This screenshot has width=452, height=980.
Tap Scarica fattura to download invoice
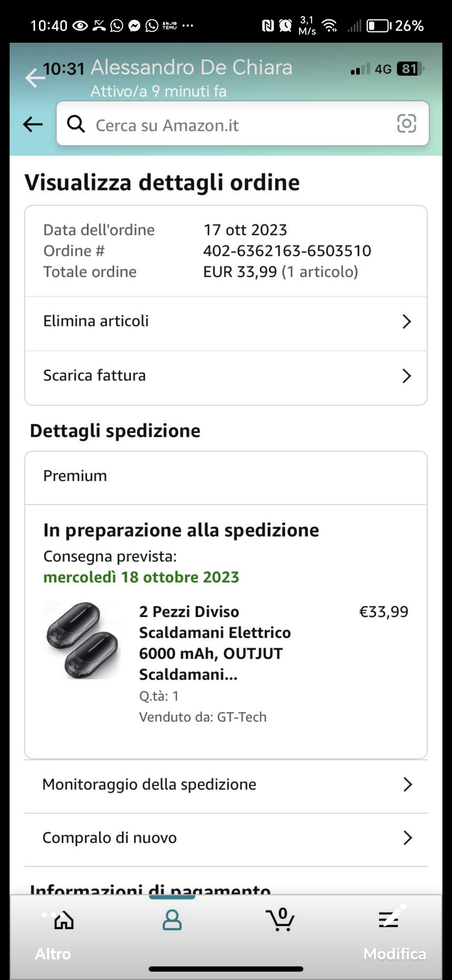pyautogui.click(x=95, y=375)
